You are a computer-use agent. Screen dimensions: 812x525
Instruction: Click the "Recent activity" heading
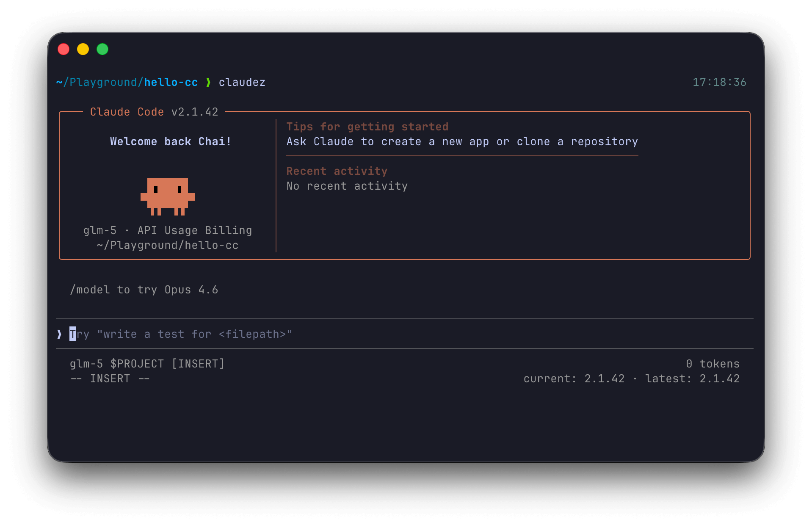coord(337,171)
